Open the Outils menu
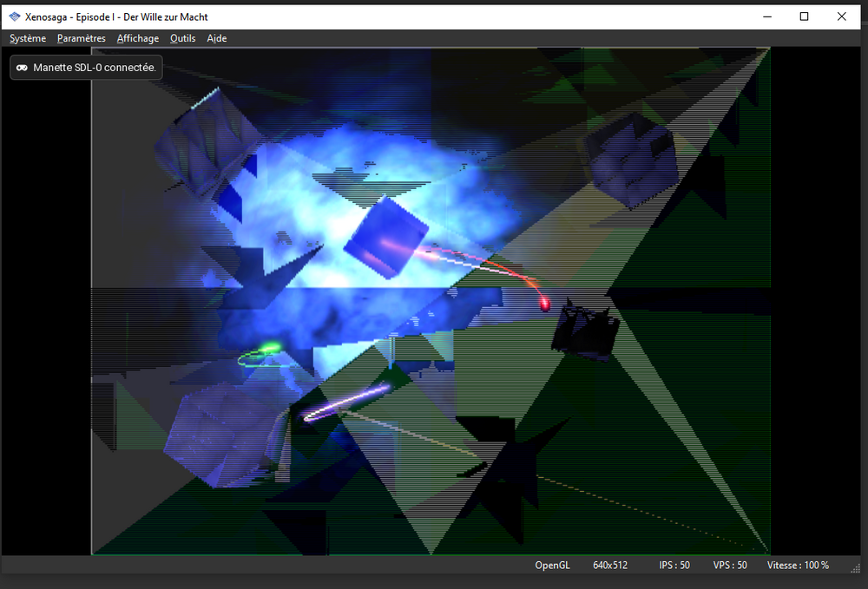868x589 pixels. click(x=183, y=38)
